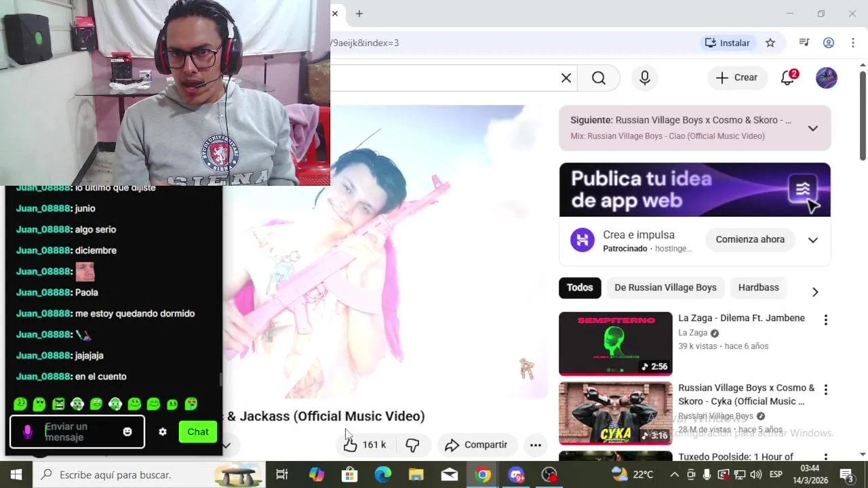Open Cyka video thumbnail
868x488 pixels.
pos(615,413)
